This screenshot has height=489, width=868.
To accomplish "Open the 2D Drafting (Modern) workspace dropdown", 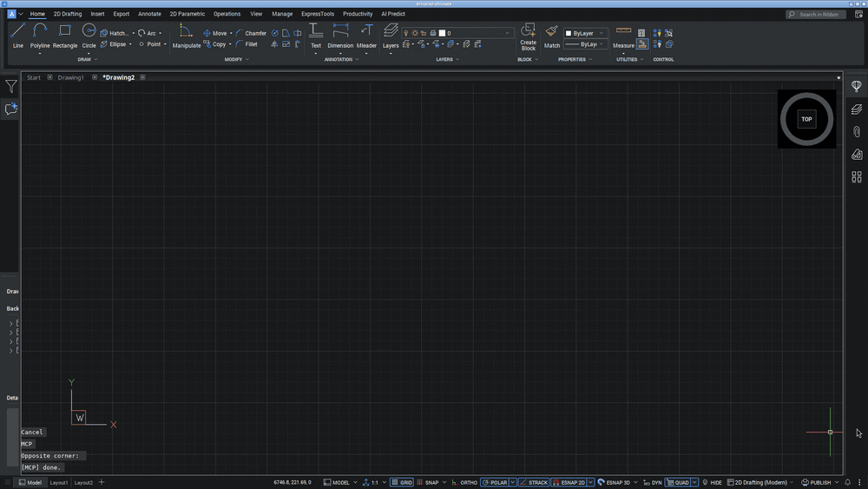I will 760,482.
